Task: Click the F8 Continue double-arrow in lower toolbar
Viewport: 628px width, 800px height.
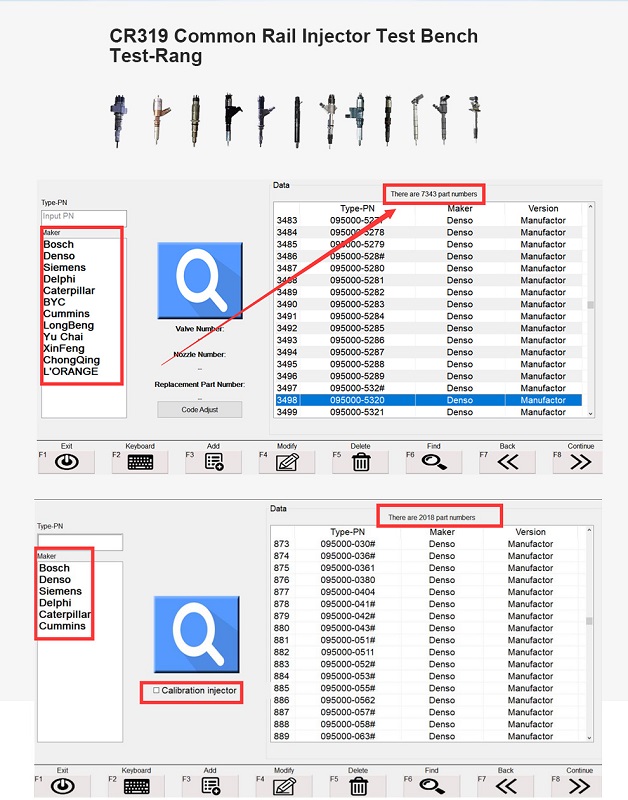Action: [579, 786]
